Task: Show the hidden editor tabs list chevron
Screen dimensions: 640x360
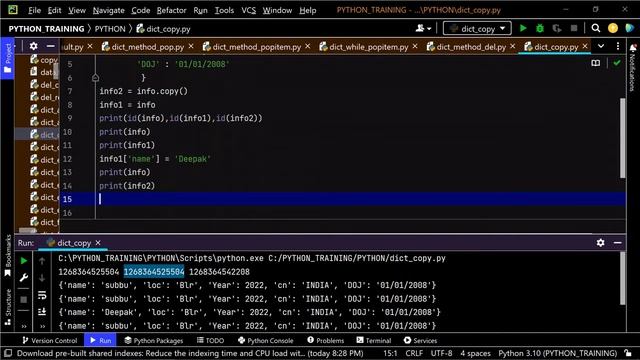Action: click(601, 46)
